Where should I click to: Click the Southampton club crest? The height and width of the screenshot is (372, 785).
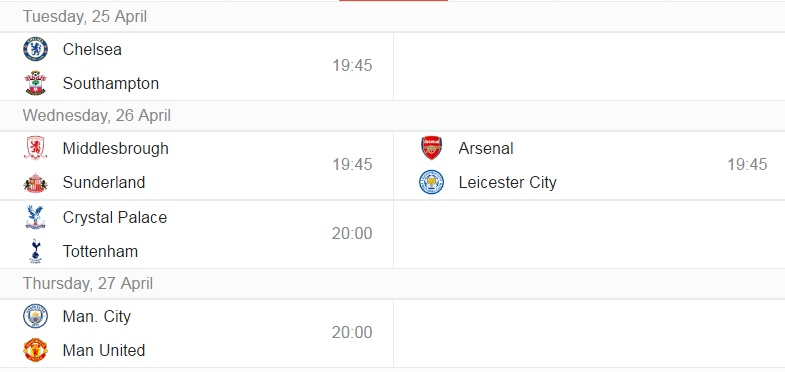36,83
